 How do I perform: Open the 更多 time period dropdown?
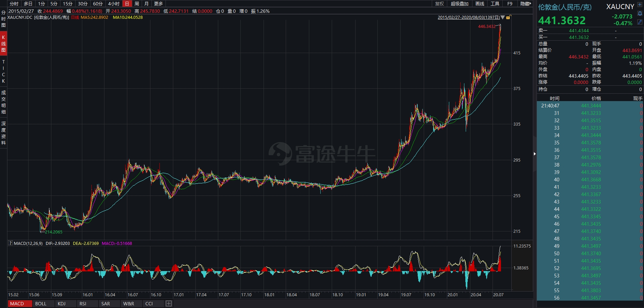pyautogui.click(x=158, y=4)
